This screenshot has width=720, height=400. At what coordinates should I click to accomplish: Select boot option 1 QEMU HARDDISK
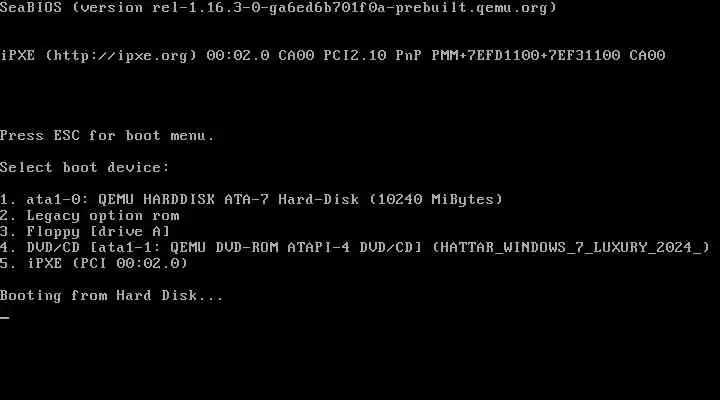252,200
